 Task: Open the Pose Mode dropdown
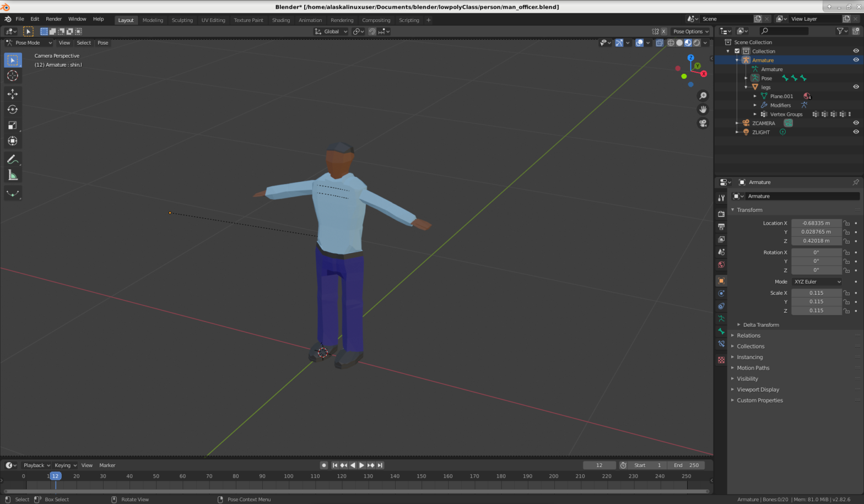tap(29, 42)
